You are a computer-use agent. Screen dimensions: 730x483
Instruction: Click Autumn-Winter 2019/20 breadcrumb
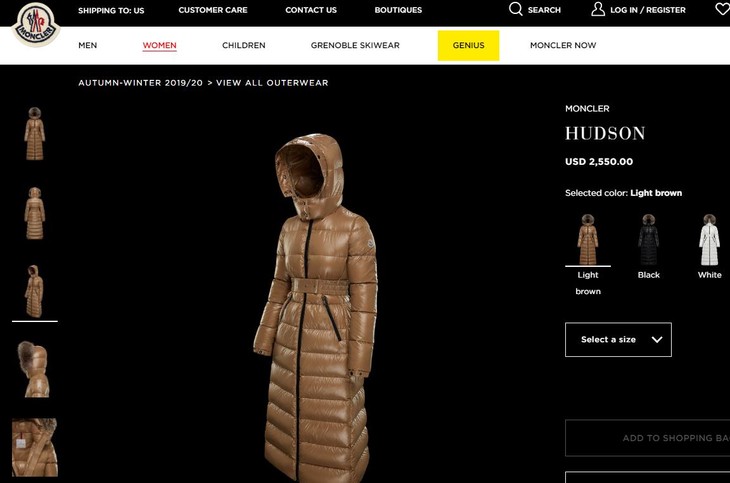tap(141, 83)
